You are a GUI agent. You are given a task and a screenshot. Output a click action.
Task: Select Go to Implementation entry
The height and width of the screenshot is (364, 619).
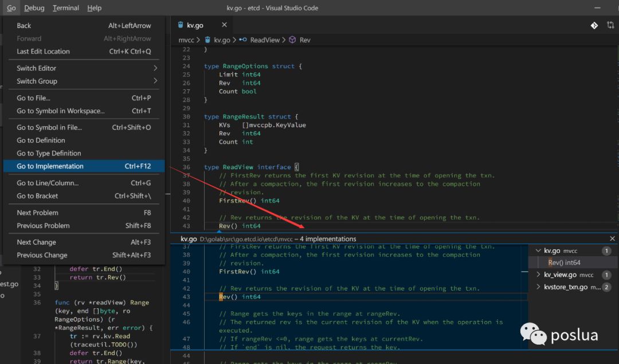pos(84,166)
